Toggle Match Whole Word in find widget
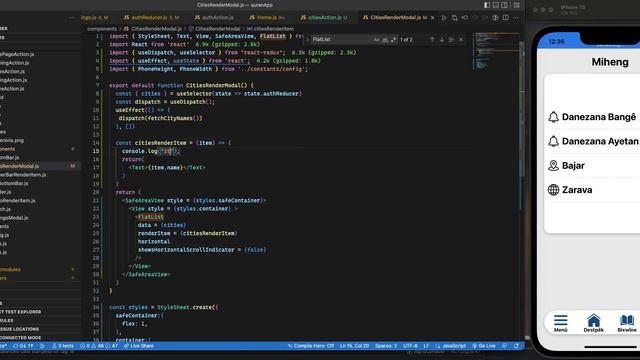The width and height of the screenshot is (640, 360). click(385, 40)
